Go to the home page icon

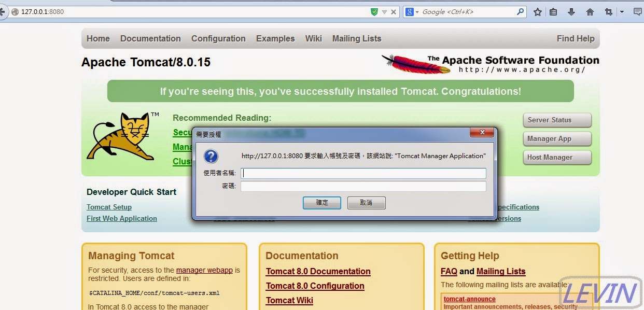(590, 11)
